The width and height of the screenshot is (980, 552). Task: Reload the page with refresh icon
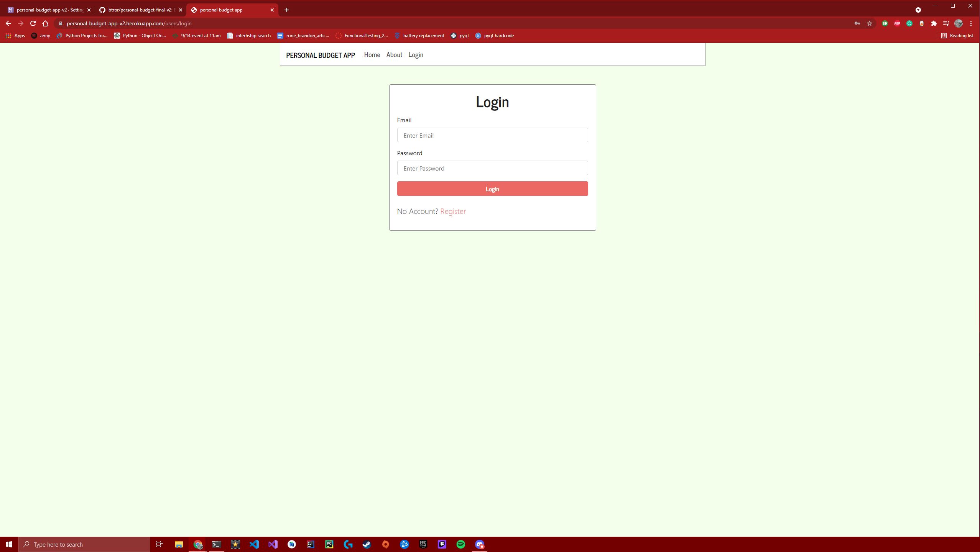(x=33, y=23)
